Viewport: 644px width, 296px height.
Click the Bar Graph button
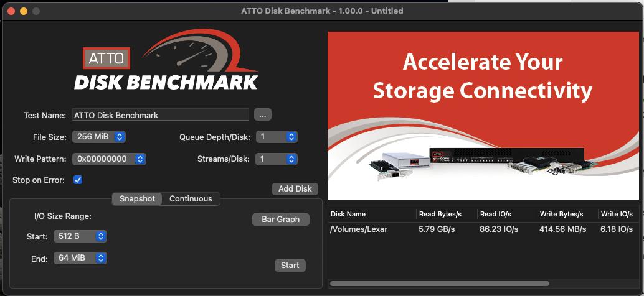[x=280, y=220]
